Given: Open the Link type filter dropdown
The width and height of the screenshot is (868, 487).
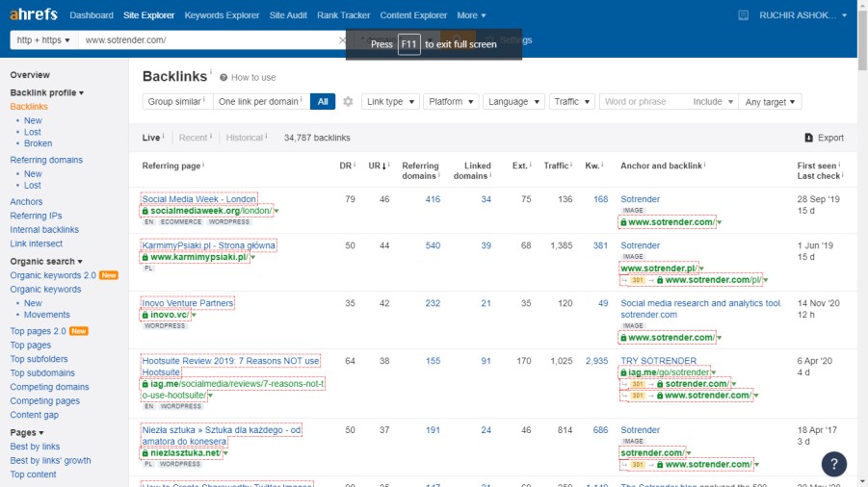Looking at the screenshot, I should 390,102.
